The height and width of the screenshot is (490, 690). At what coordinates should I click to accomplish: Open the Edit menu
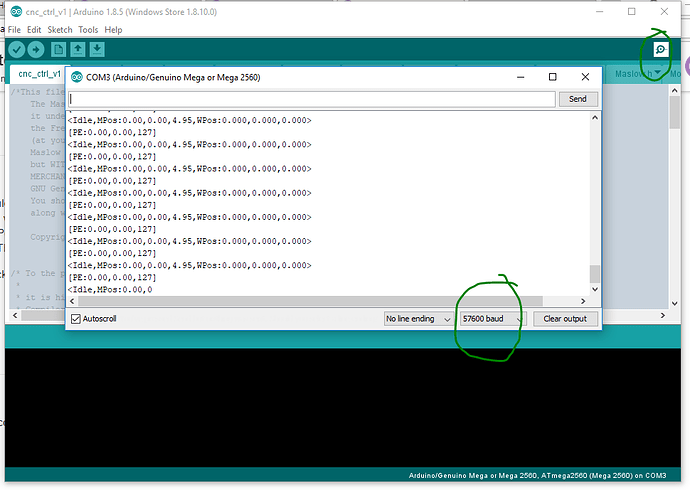(34, 30)
